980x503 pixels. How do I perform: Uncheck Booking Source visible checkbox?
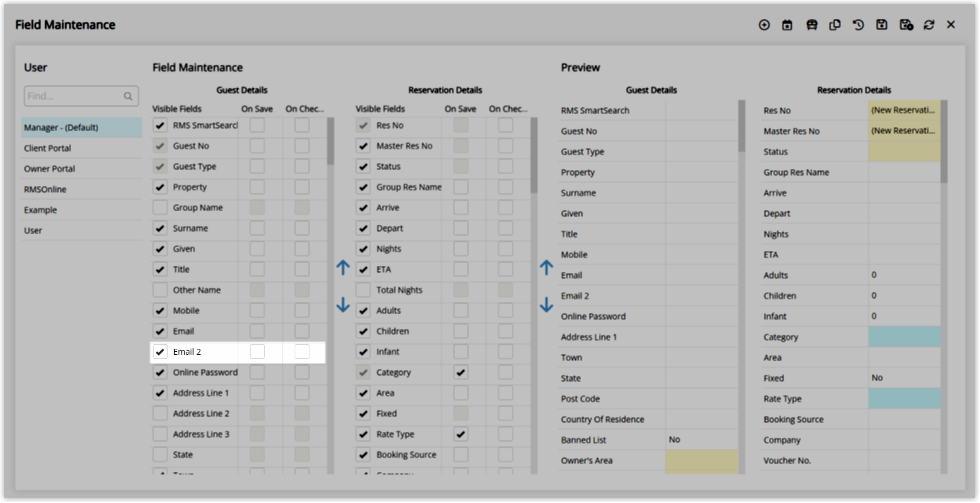(x=364, y=455)
